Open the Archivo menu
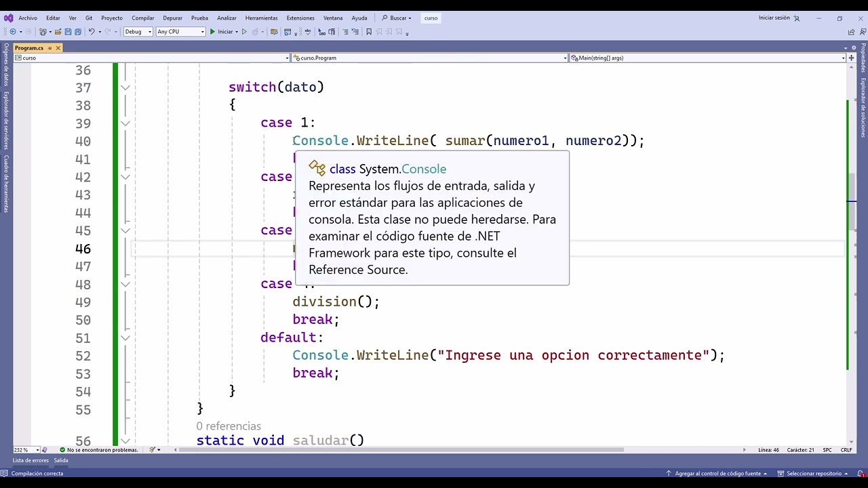 28,18
